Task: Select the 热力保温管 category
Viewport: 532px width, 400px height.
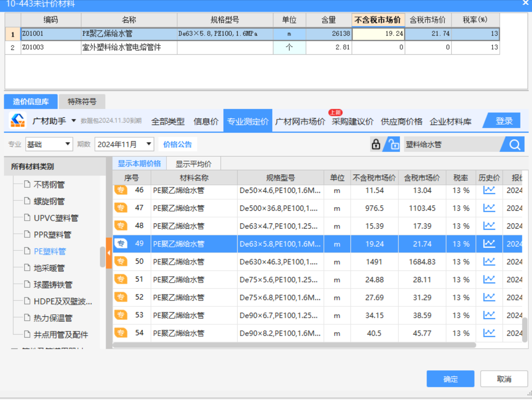Action: pyautogui.click(x=53, y=318)
